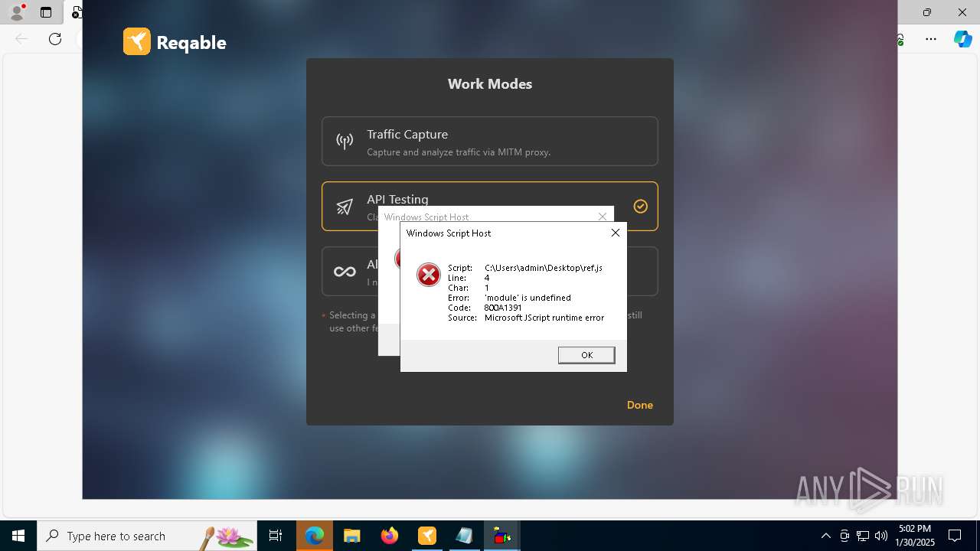Click the infinity icon of third mode
980x551 pixels.
pos(345,272)
